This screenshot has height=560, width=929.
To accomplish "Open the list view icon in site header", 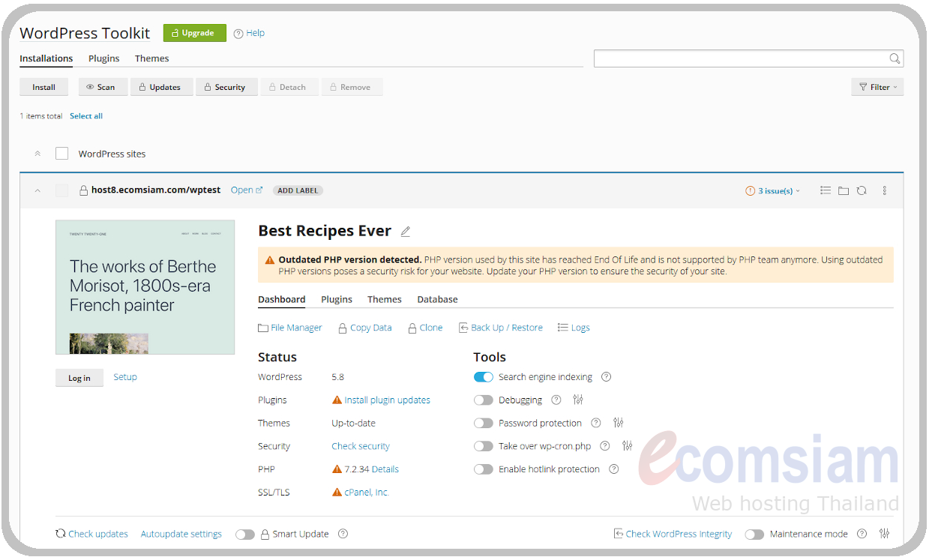I will pos(826,190).
